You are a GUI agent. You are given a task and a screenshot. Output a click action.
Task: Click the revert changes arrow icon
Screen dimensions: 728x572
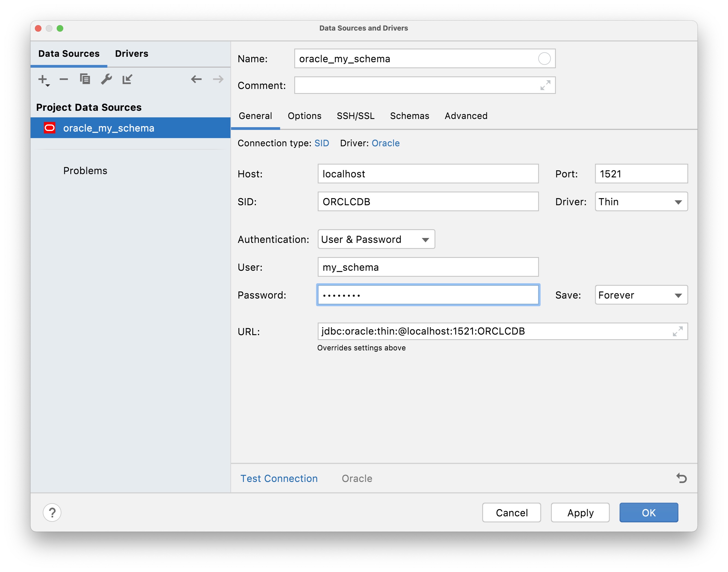pos(681,478)
